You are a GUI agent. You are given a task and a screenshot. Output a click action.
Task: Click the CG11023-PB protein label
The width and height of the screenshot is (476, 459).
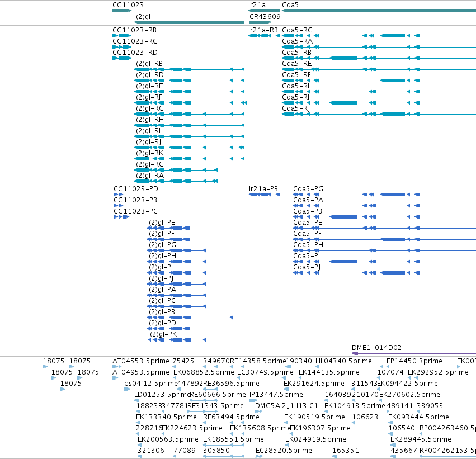[x=135, y=200]
